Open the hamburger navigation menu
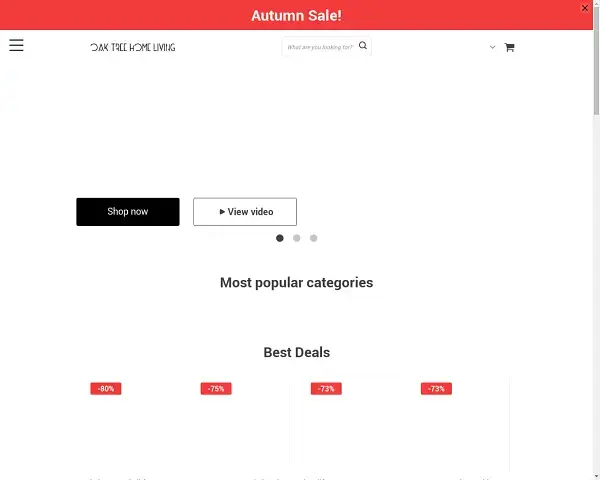Screen dimensions: 600x480 pos(16,45)
